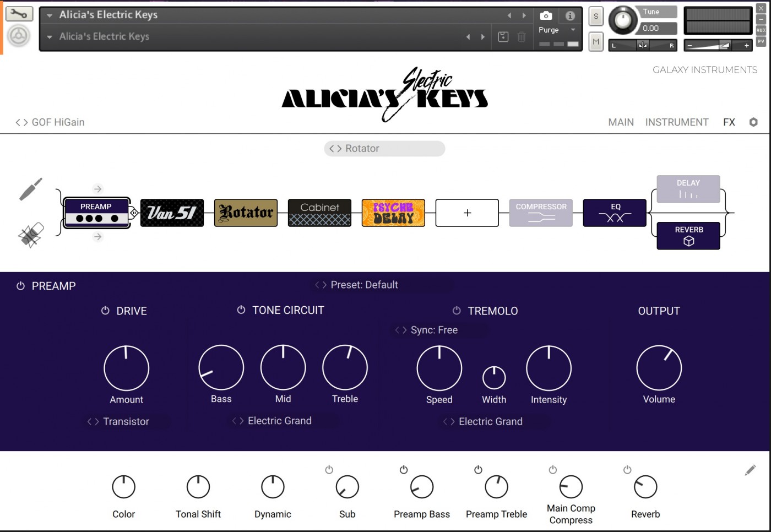The width and height of the screenshot is (771, 532).
Task: Click the save preset floppy icon
Action: pyautogui.click(x=503, y=37)
